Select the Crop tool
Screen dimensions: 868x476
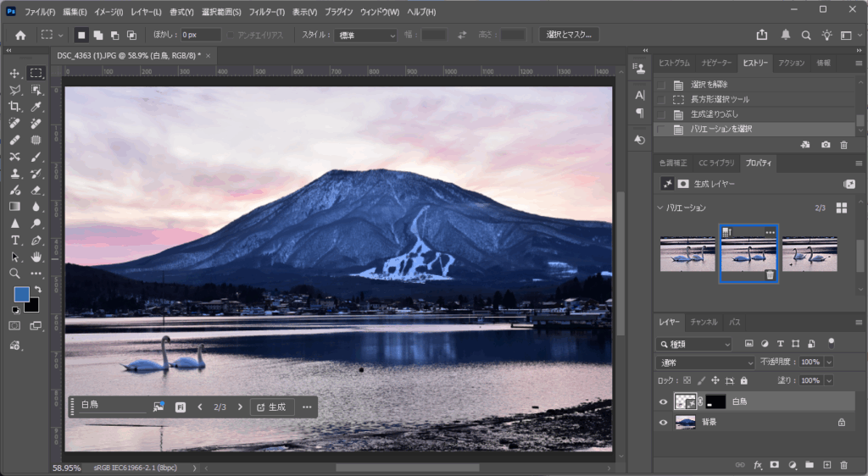pyautogui.click(x=14, y=107)
